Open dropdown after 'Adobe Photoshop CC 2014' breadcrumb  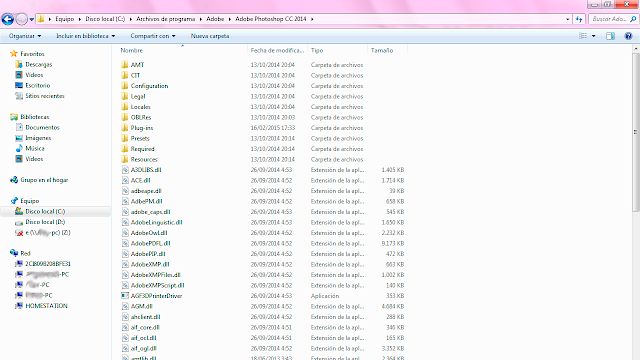312,19
